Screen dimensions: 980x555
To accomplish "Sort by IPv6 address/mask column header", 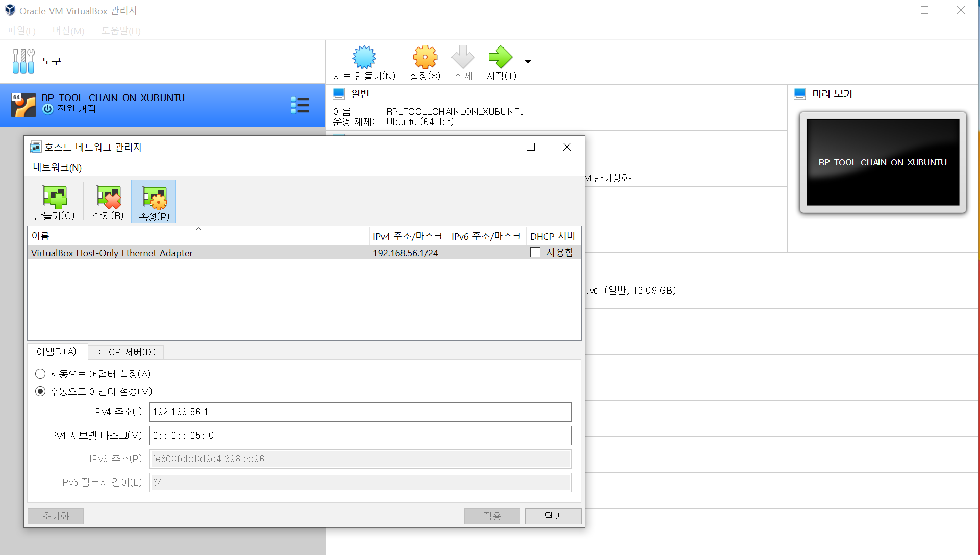I will [487, 236].
